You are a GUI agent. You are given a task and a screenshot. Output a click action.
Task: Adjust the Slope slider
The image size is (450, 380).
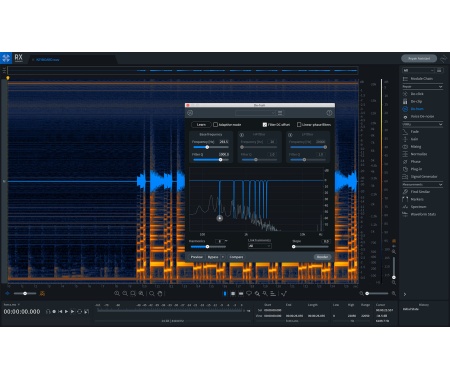(311, 247)
